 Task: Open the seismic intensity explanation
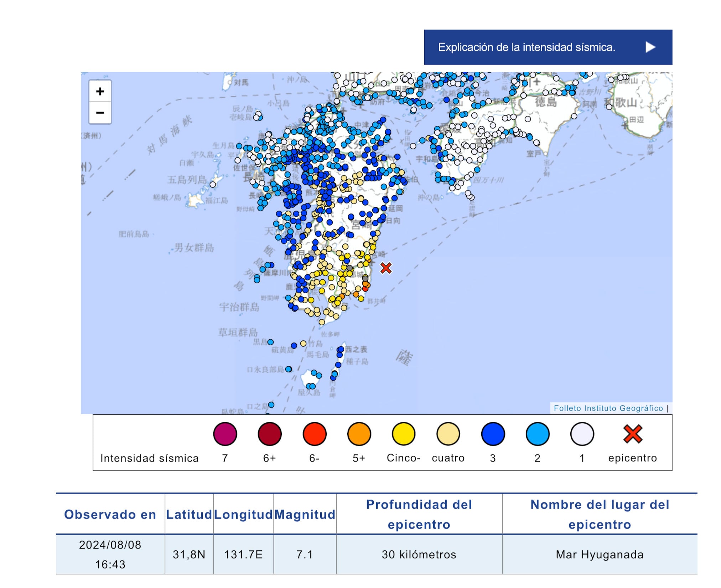[527, 47]
